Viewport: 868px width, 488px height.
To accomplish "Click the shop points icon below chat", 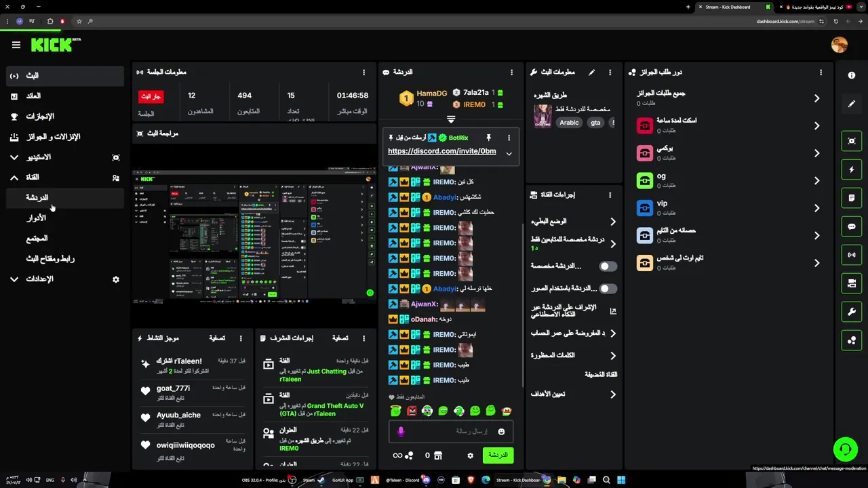I will (x=437, y=455).
